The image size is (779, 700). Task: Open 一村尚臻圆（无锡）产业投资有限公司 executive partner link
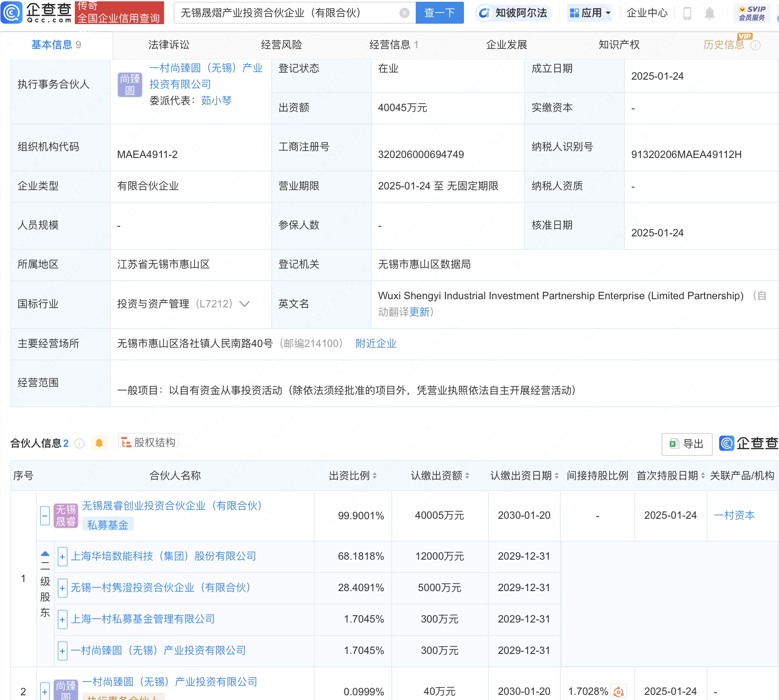(206, 76)
